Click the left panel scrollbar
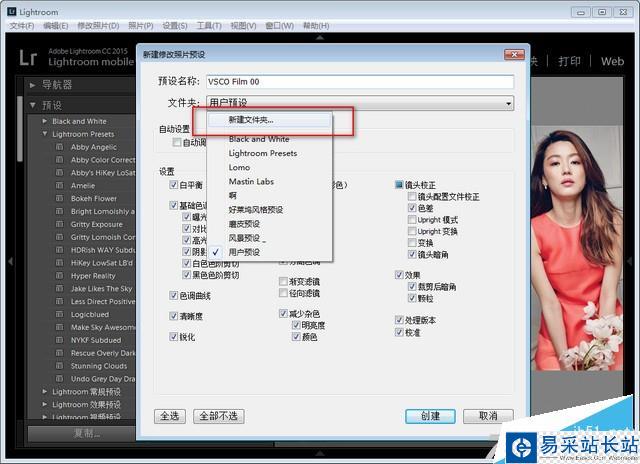640x464 pixels. click(x=20, y=129)
